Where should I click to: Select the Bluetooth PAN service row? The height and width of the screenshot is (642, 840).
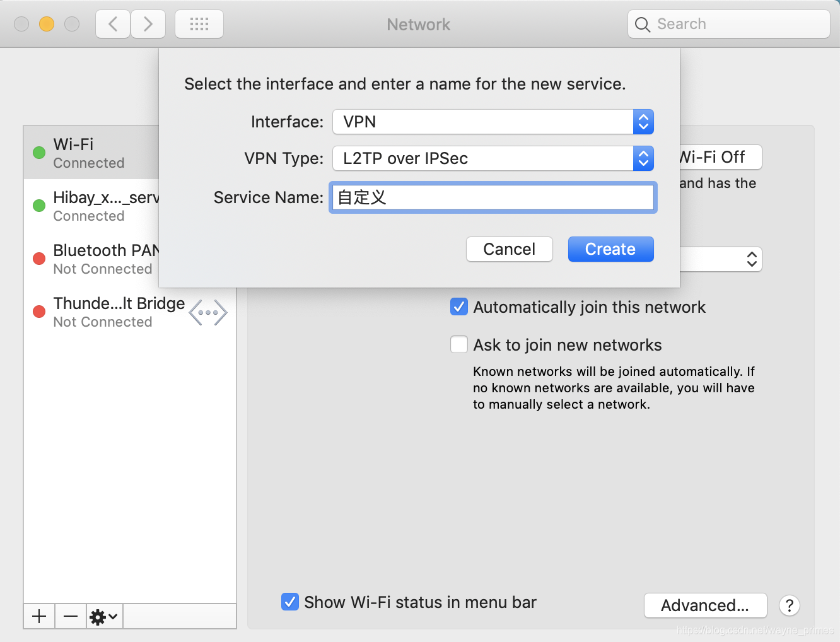coord(91,259)
